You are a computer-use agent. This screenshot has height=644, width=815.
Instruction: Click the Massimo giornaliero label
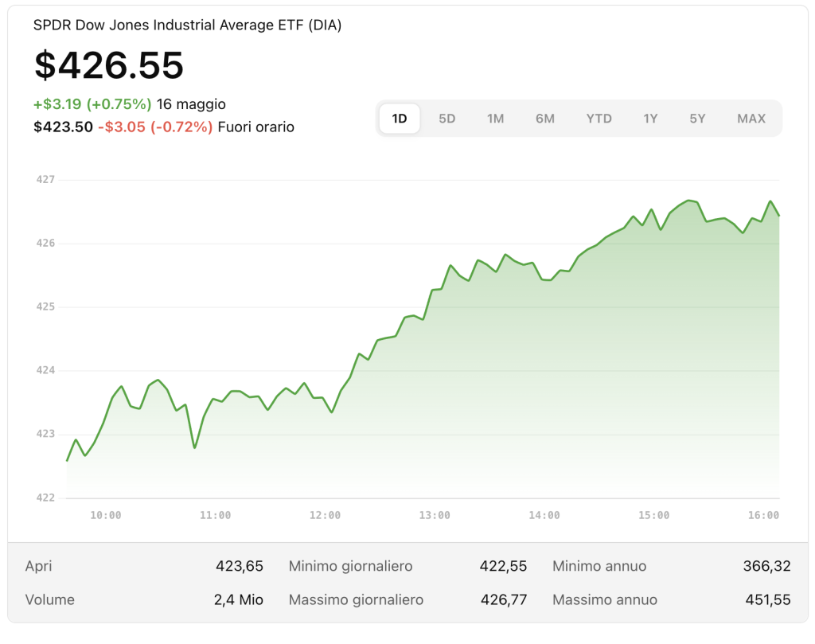[x=356, y=599]
